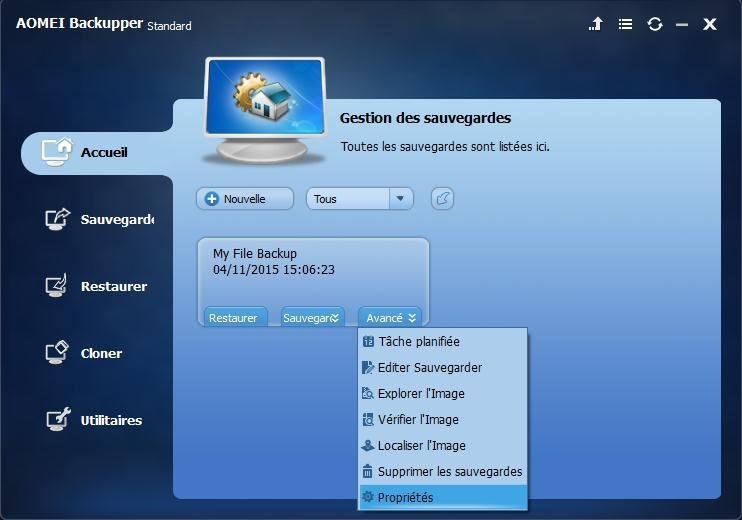This screenshot has height=520, width=742.
Task: Click the magnifier icon next to Explorer l'Image
Action: click(368, 394)
